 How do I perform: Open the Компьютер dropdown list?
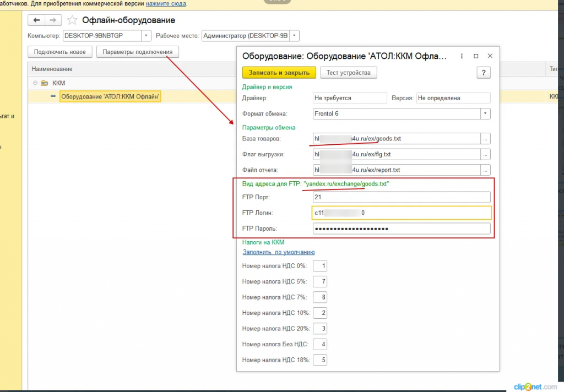[x=146, y=36]
